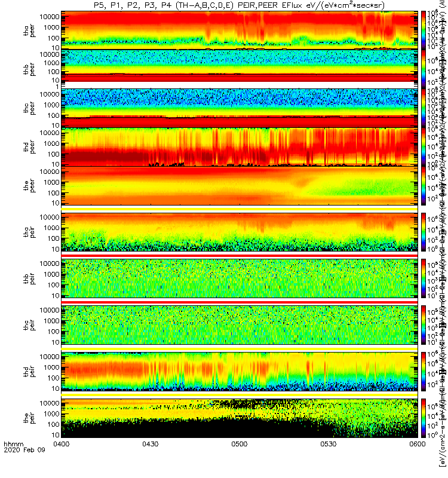Click the color bar beside thc peer panel

tap(424, 108)
